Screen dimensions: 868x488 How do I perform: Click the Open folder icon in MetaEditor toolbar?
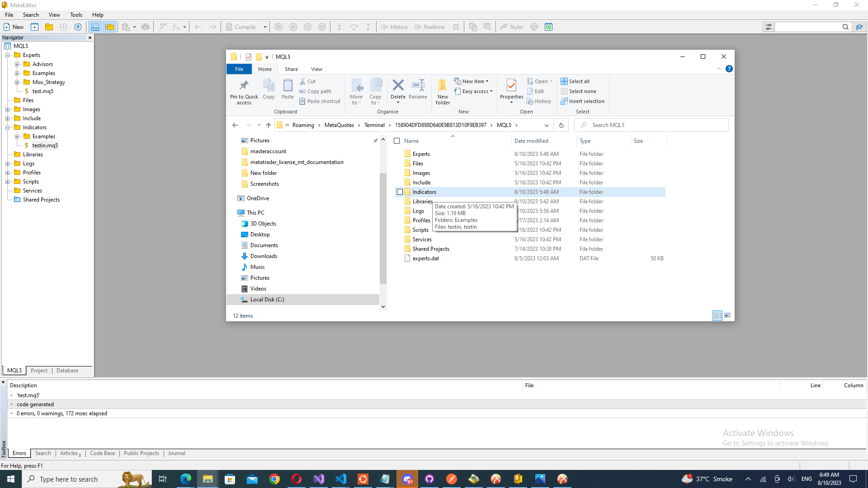tap(49, 27)
